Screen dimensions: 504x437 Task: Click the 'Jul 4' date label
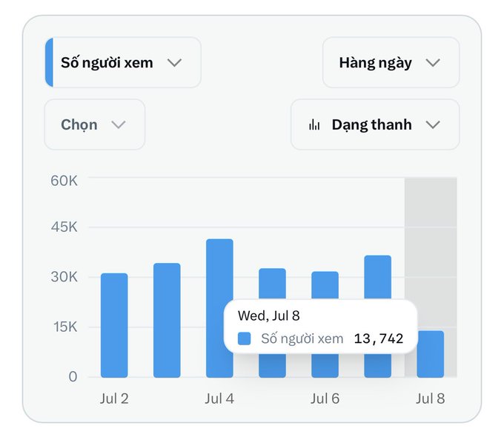pyautogui.click(x=219, y=398)
